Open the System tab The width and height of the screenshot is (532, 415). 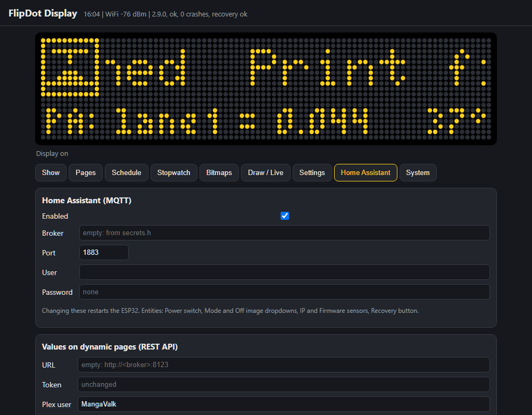tap(418, 173)
